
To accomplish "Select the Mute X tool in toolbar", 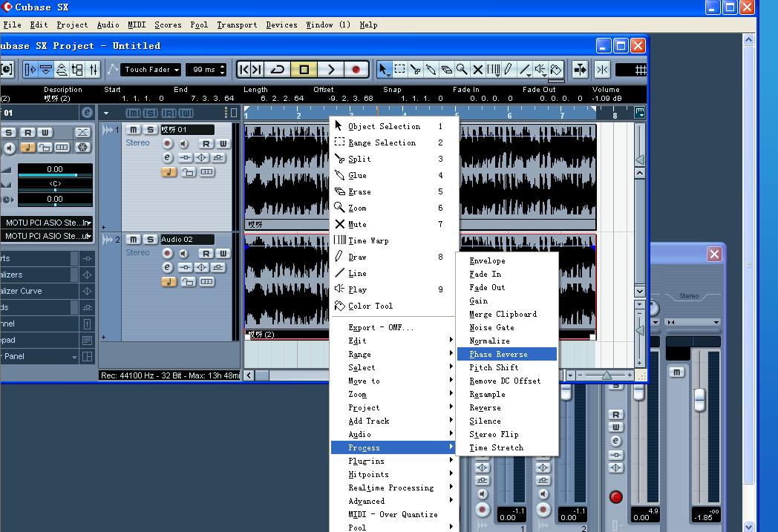I will (x=478, y=70).
